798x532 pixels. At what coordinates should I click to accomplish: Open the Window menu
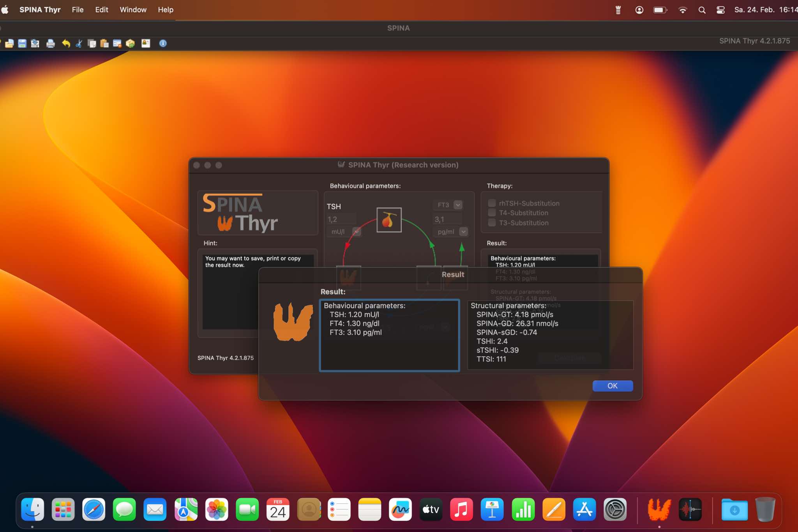(x=133, y=10)
